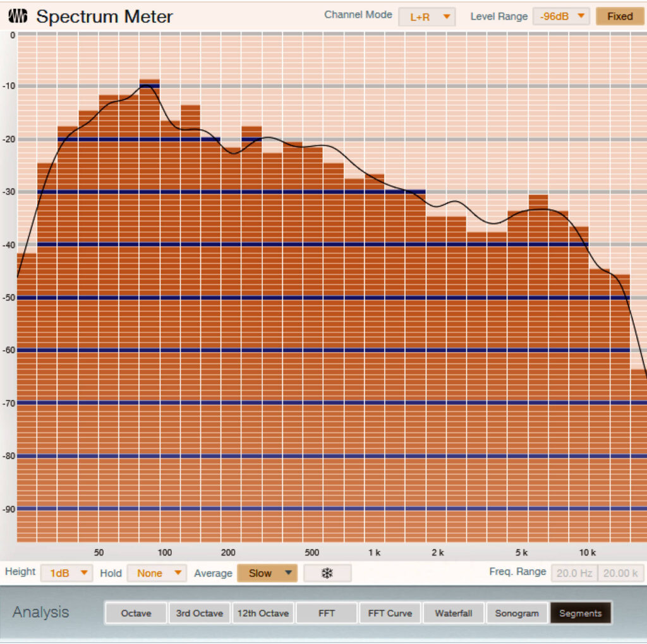The image size is (647, 644).
Task: Select the Segments analysis mode
Action: click(x=580, y=613)
